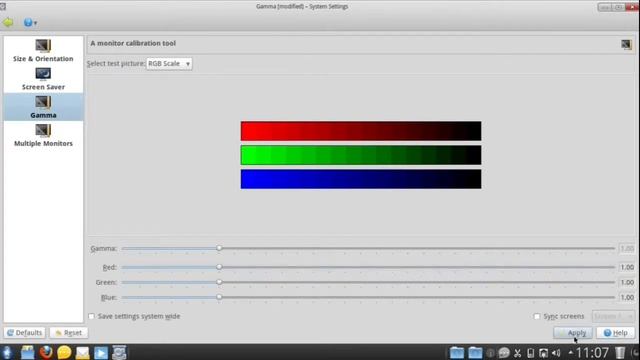
Task: Click the Gamma value field
Action: 627,248
